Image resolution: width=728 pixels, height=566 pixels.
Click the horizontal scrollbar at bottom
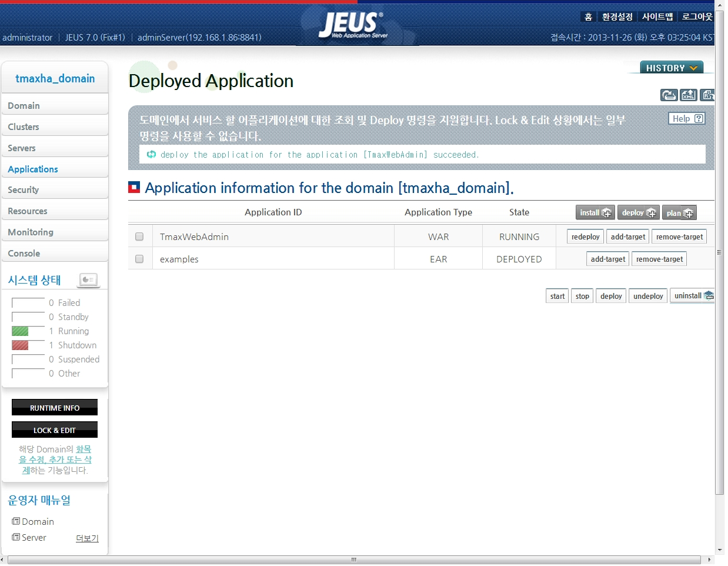(x=354, y=560)
